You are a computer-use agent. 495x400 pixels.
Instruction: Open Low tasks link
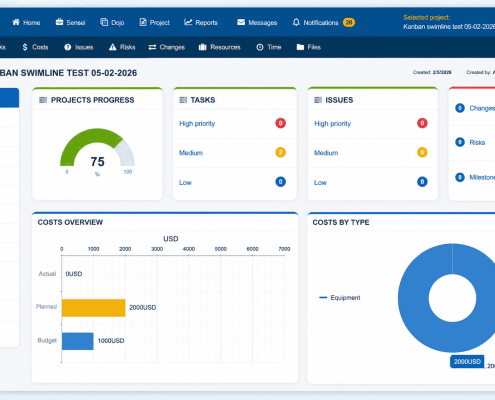185,182
